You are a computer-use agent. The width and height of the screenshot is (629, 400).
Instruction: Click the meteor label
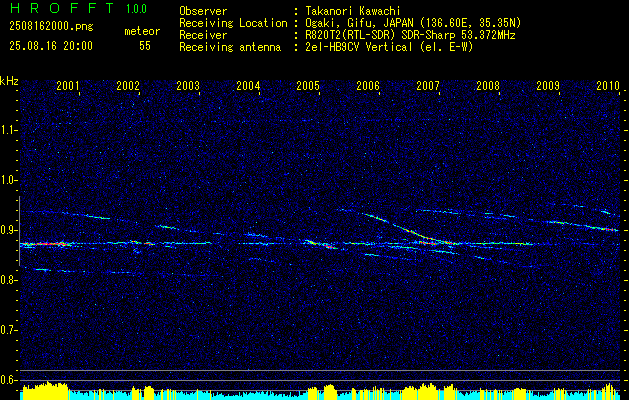(142, 31)
